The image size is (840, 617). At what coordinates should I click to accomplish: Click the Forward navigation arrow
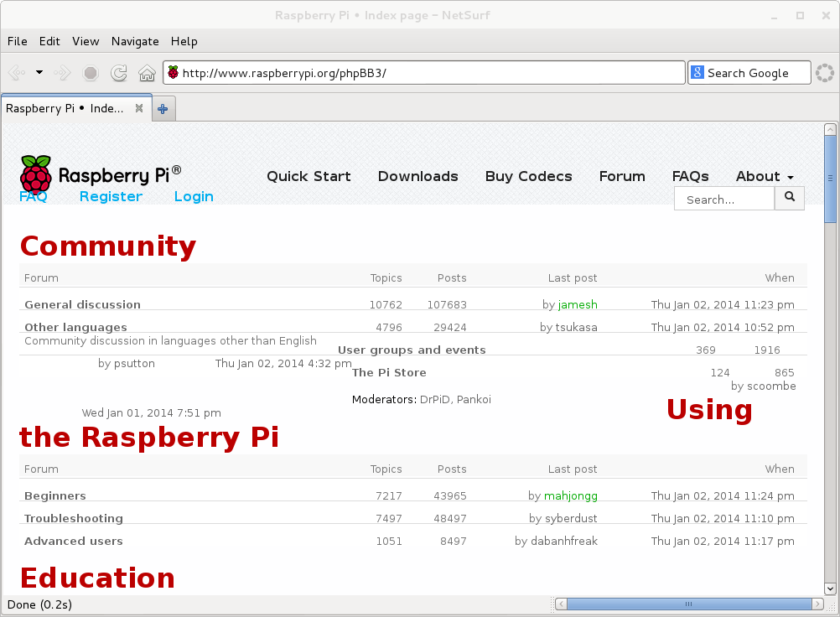click(62, 72)
